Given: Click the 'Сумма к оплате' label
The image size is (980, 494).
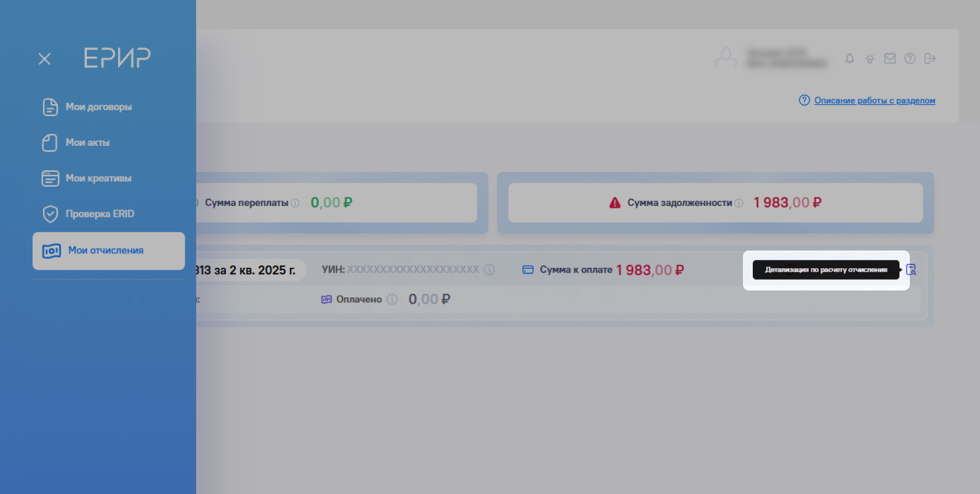Looking at the screenshot, I should tap(576, 270).
